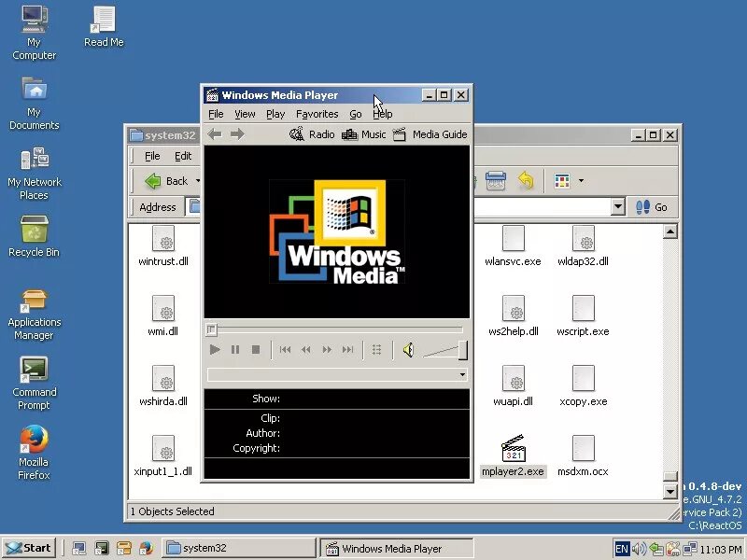Select My Documents desktop icon
The height and width of the screenshot is (560, 747).
click(35, 104)
